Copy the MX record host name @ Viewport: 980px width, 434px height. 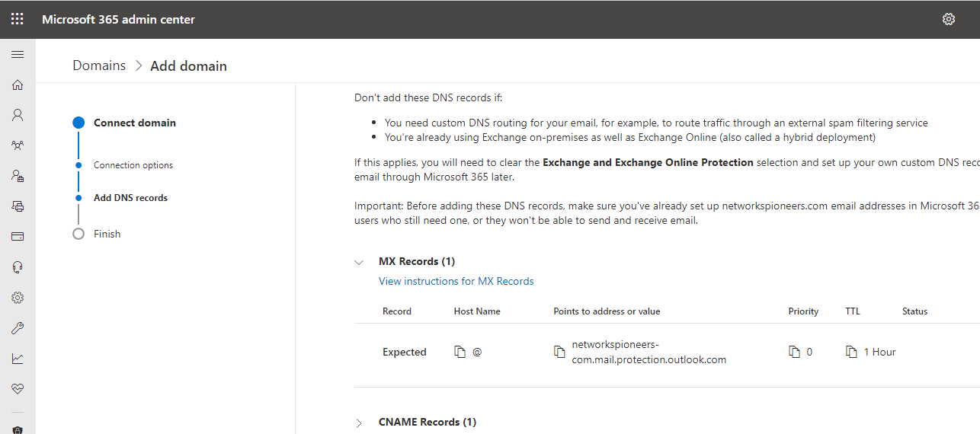(460, 352)
